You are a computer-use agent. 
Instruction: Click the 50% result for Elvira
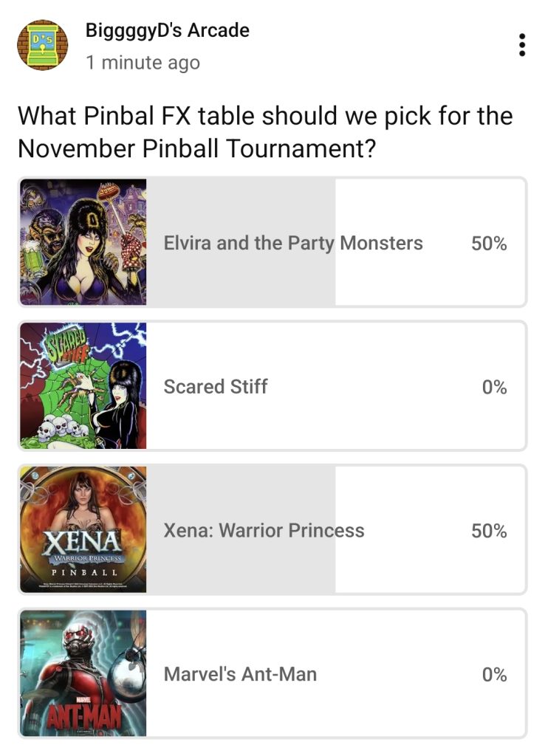click(x=489, y=244)
